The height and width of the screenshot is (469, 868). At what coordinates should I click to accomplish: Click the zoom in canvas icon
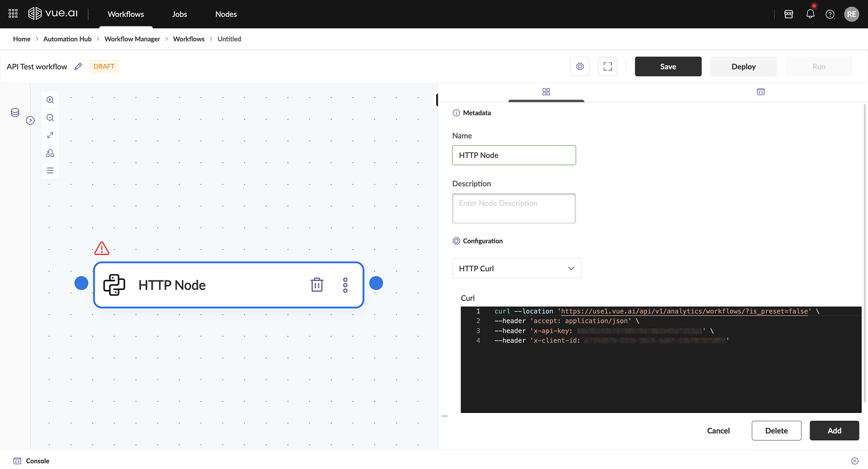(50, 100)
